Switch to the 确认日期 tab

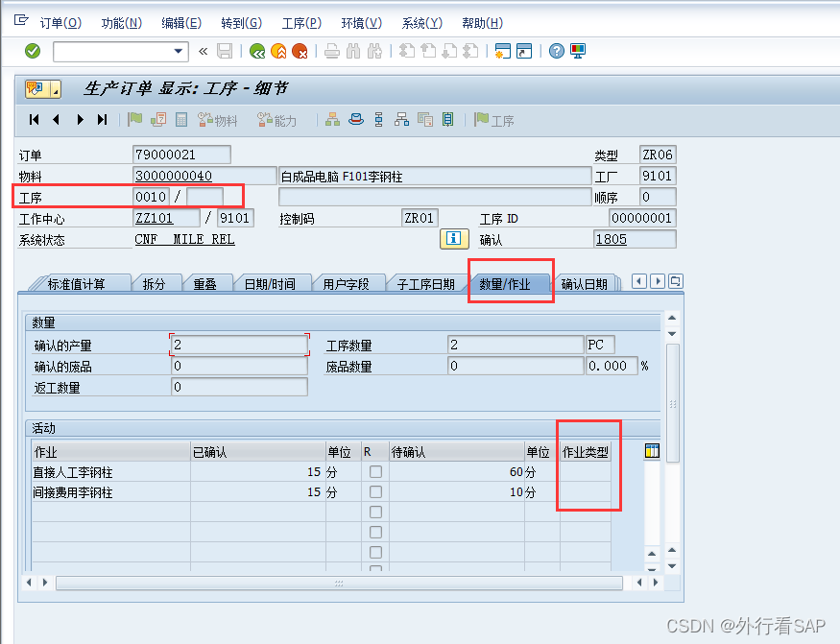[584, 284]
